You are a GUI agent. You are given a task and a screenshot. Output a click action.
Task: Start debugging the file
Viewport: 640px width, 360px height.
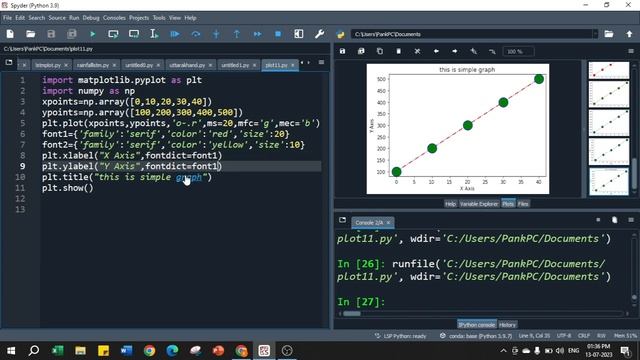click(175, 34)
